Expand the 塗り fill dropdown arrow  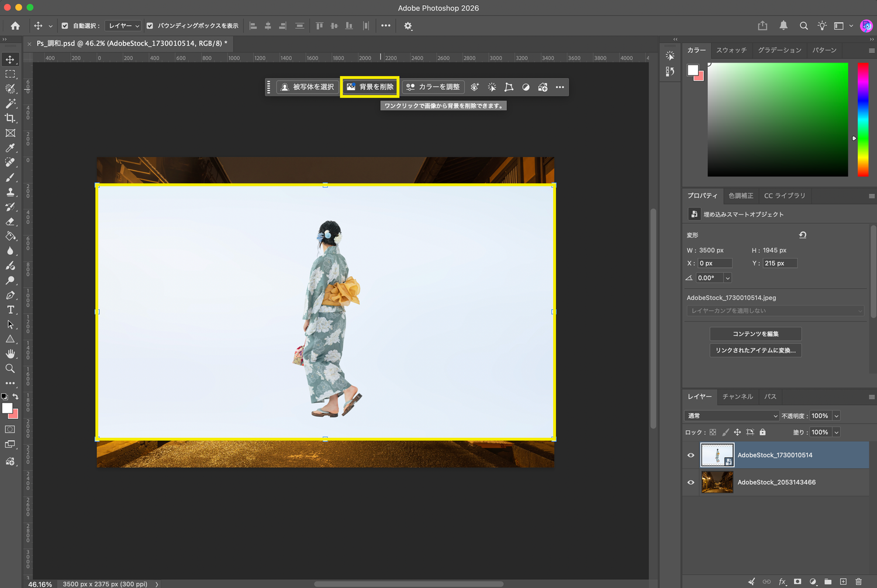tap(836, 433)
